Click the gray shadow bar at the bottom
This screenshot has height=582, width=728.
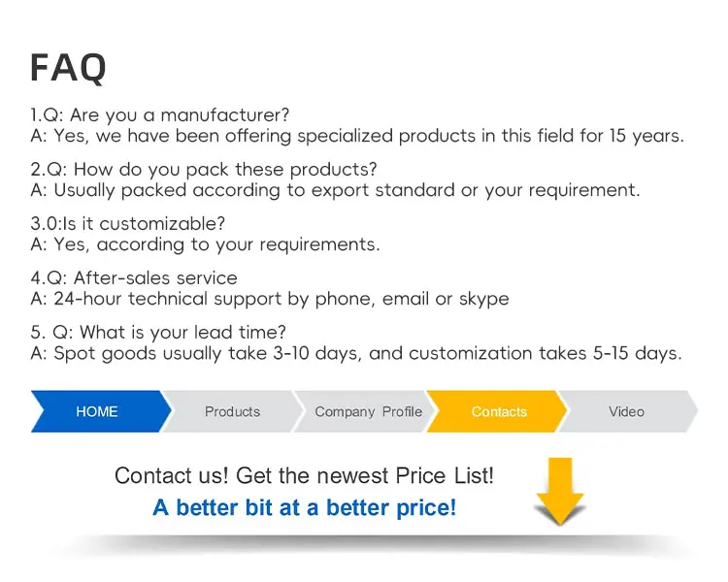372,543
